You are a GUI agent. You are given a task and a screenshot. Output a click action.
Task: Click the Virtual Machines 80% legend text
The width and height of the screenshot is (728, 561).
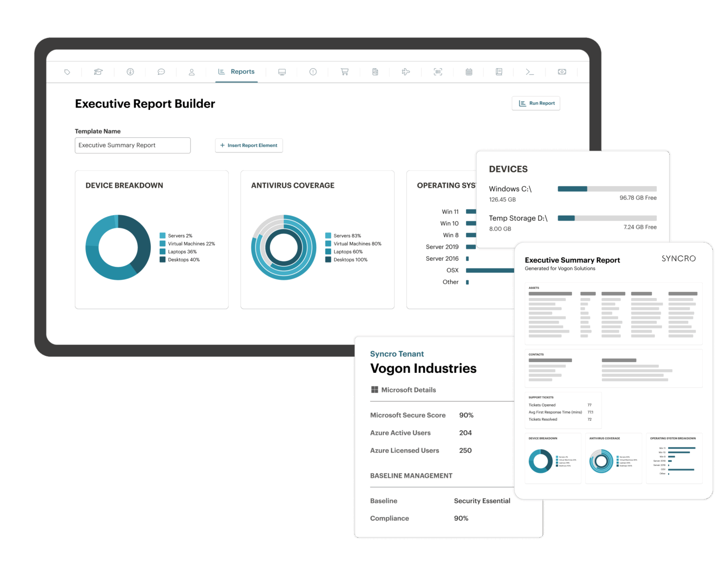point(357,244)
